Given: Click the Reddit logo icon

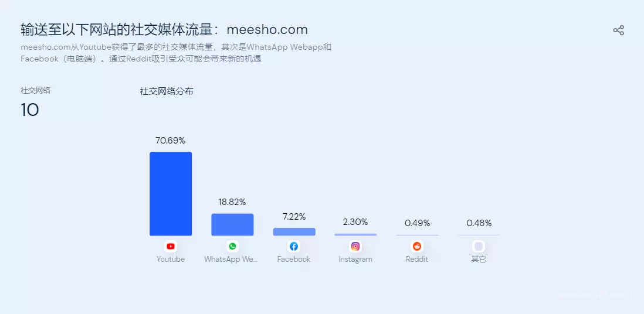Looking at the screenshot, I should (x=417, y=246).
